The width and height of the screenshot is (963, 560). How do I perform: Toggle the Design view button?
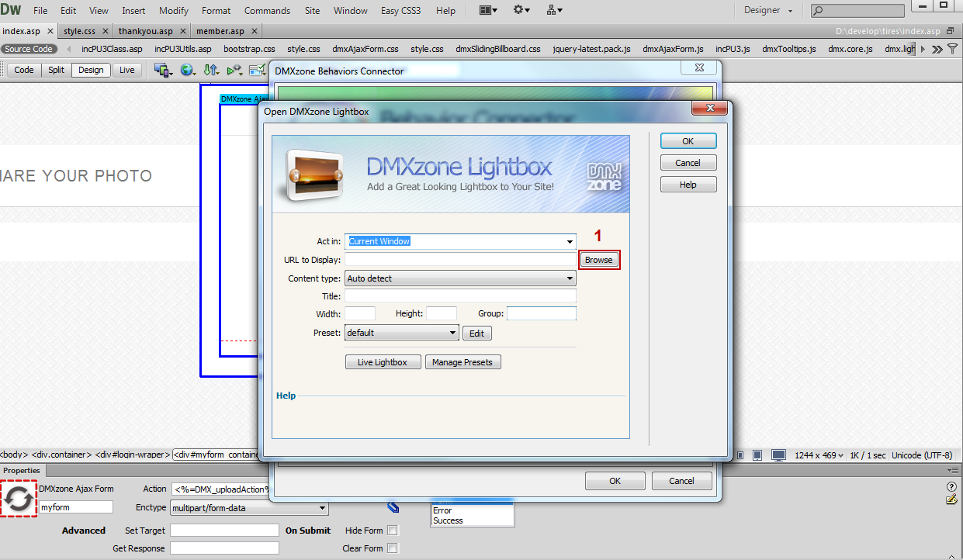(91, 70)
